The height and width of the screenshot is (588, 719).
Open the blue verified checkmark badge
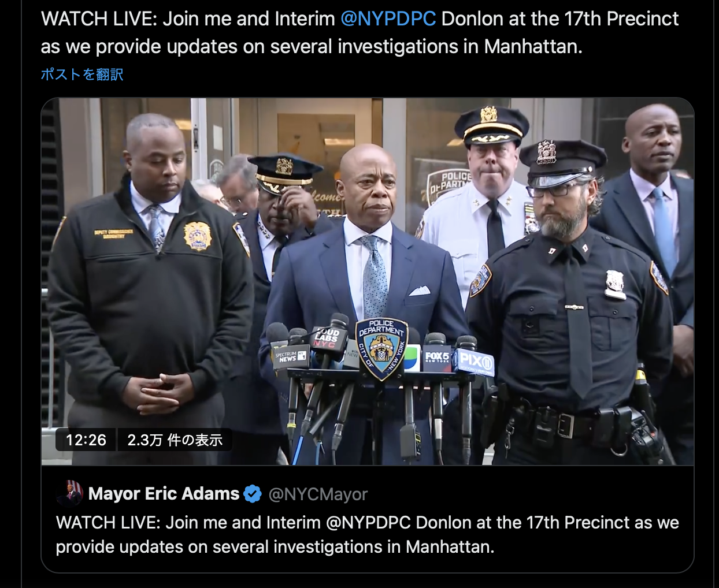coord(253,494)
